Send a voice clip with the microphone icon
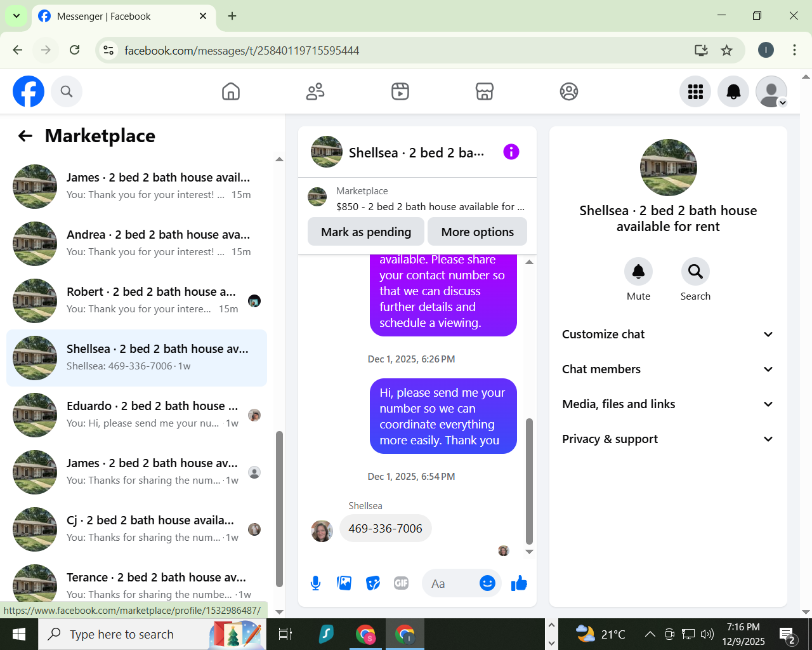812x650 pixels. pos(315,583)
